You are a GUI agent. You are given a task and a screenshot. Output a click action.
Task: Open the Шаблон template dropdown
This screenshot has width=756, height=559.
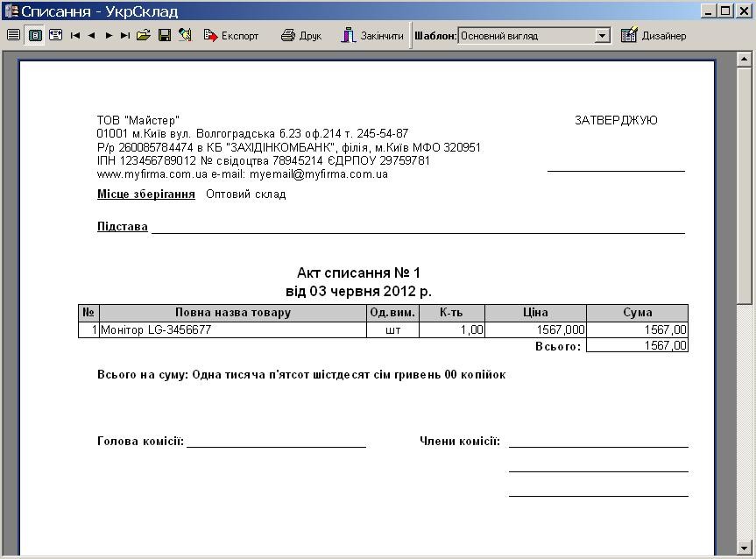coord(602,36)
